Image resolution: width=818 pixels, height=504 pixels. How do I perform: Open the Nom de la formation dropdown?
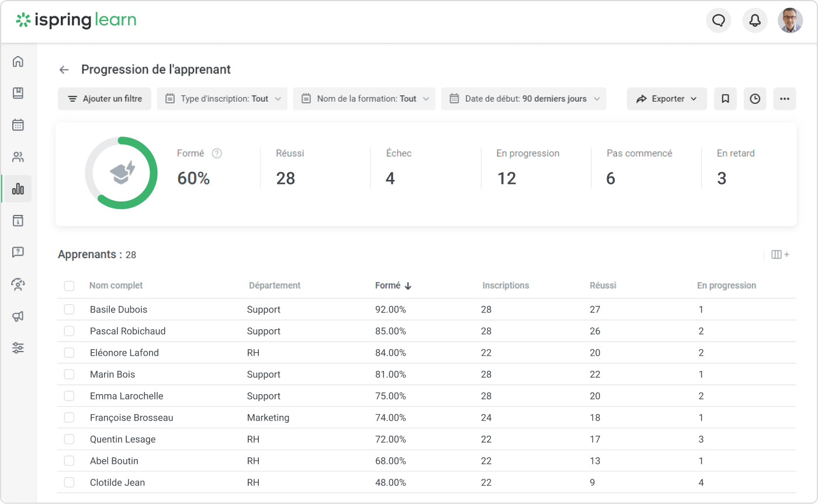click(365, 99)
